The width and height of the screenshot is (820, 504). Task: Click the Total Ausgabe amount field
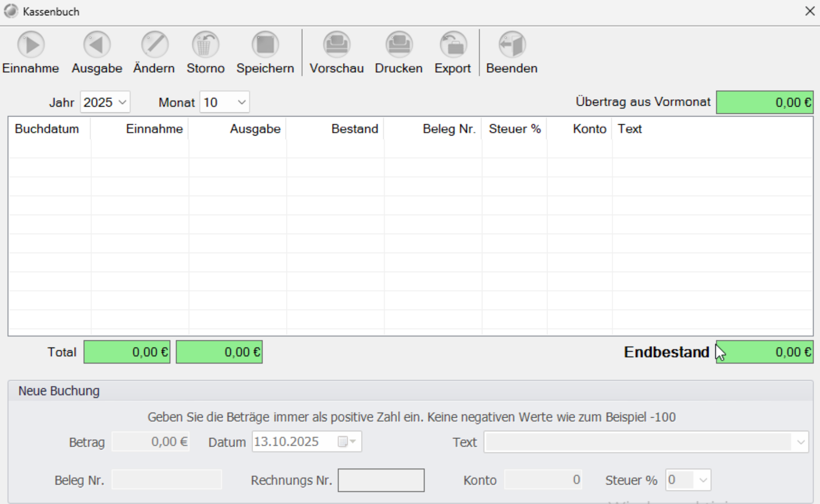pos(219,352)
